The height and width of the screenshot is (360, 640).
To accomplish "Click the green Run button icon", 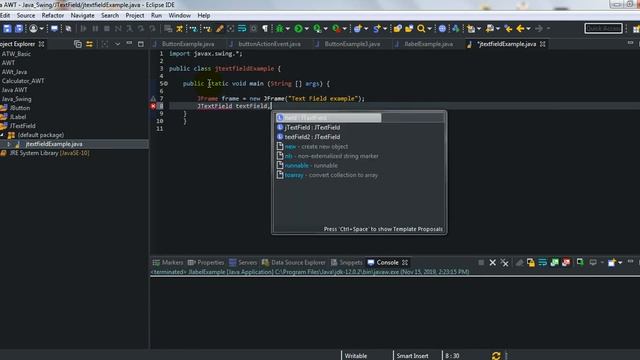I will click(298, 28).
